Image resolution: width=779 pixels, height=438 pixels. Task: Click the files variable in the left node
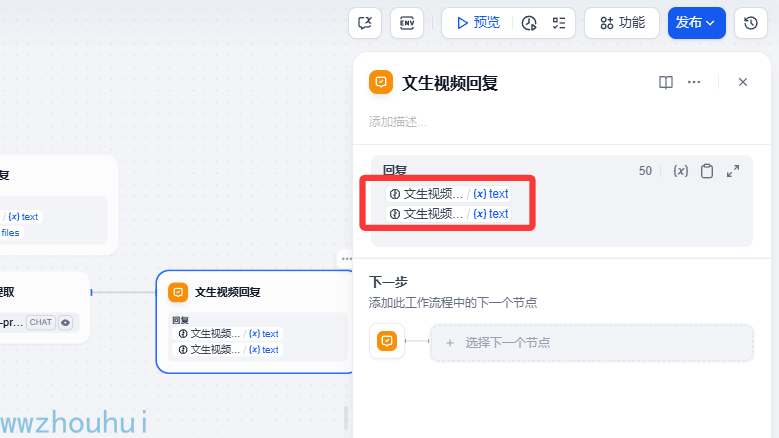coord(10,233)
